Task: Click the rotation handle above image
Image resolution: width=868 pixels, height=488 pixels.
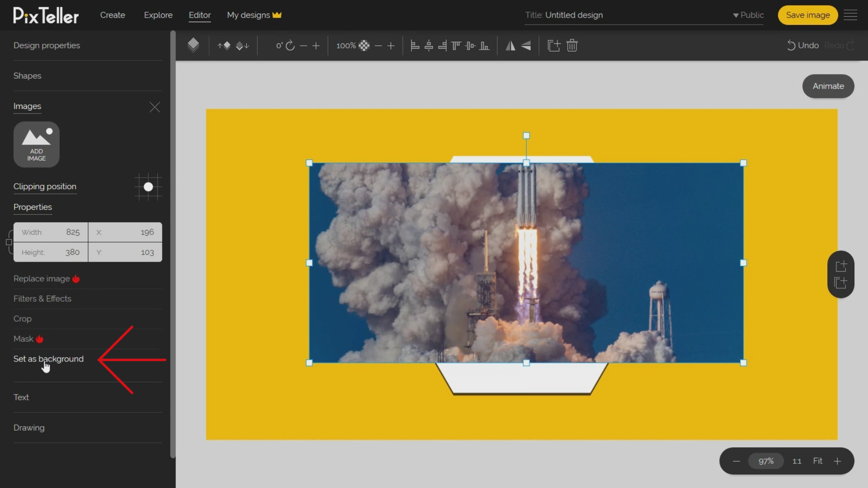Action: [x=526, y=136]
